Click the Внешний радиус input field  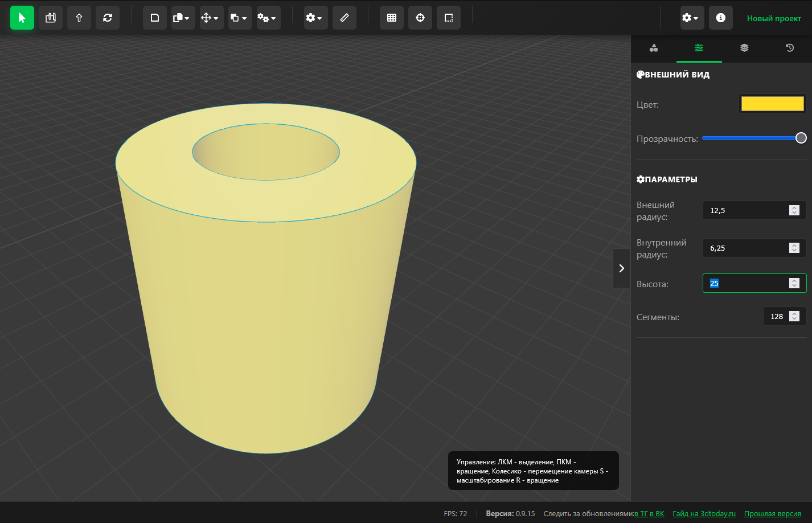tap(746, 210)
